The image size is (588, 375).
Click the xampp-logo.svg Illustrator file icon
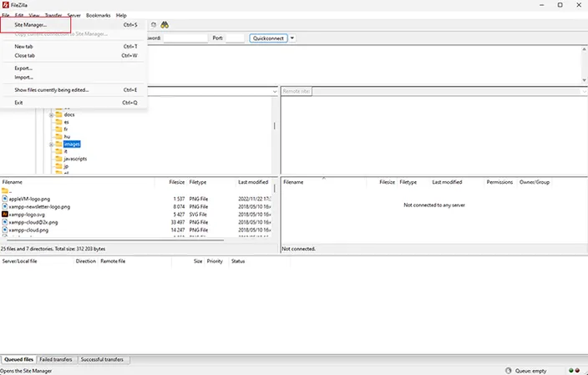[4, 215]
